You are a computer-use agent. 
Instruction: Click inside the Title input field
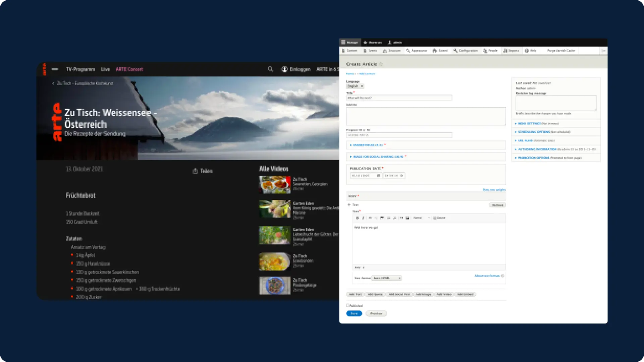tap(399, 98)
